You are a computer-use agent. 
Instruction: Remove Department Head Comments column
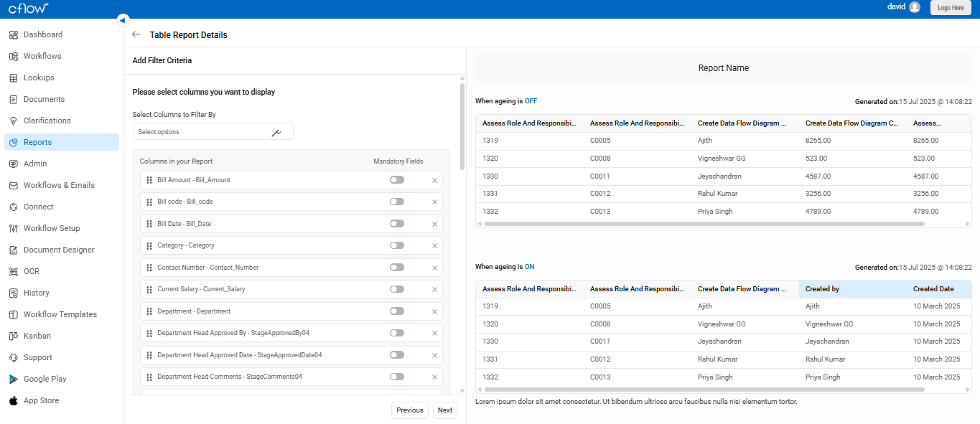pyautogui.click(x=434, y=377)
